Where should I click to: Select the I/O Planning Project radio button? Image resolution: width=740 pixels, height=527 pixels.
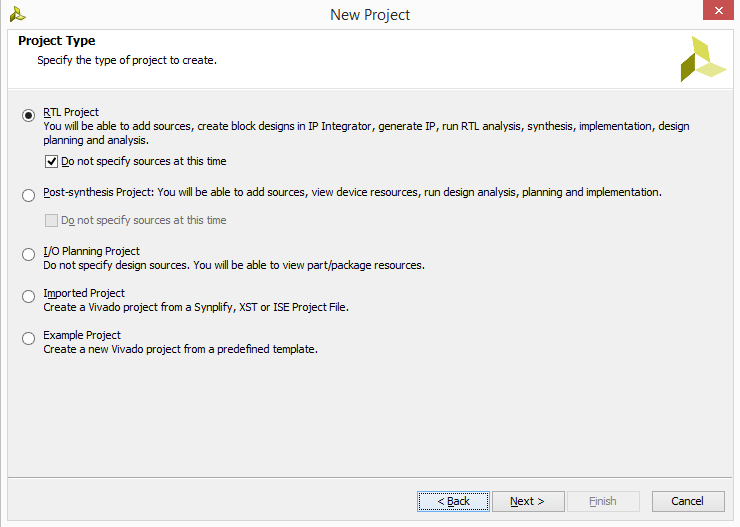(28, 254)
